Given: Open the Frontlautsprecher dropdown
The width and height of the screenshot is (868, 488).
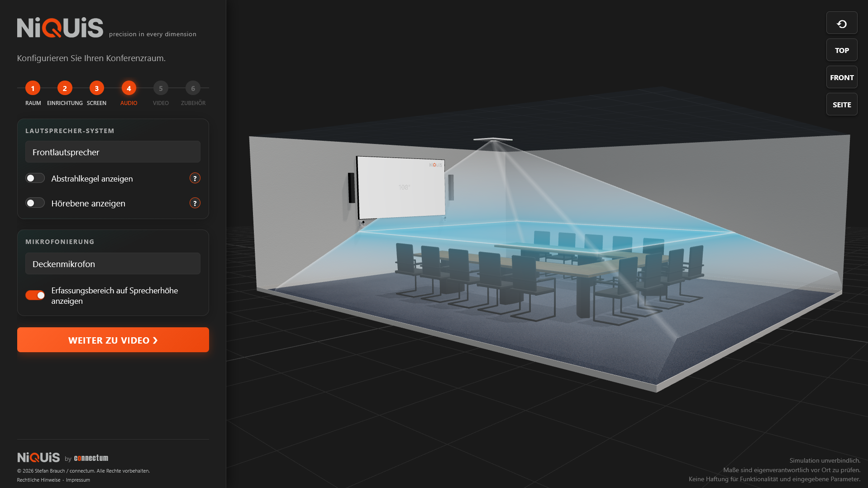Looking at the screenshot, I should (x=113, y=152).
